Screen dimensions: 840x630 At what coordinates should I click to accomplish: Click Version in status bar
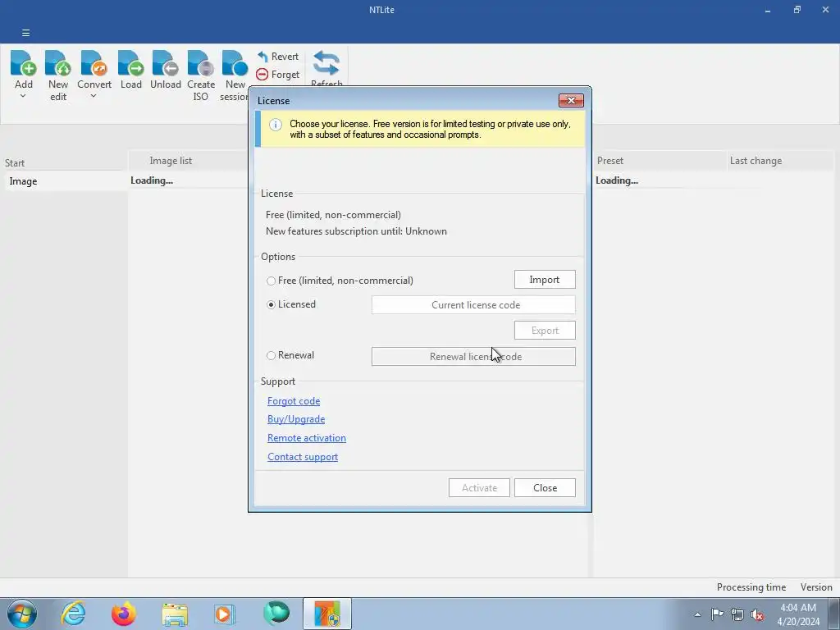[x=816, y=587]
